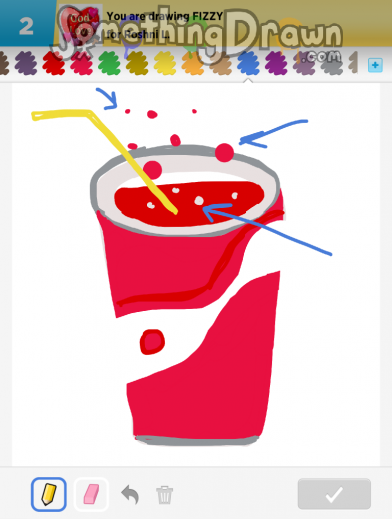
Task: Select the muted lavender color swatch
Action: (304, 63)
